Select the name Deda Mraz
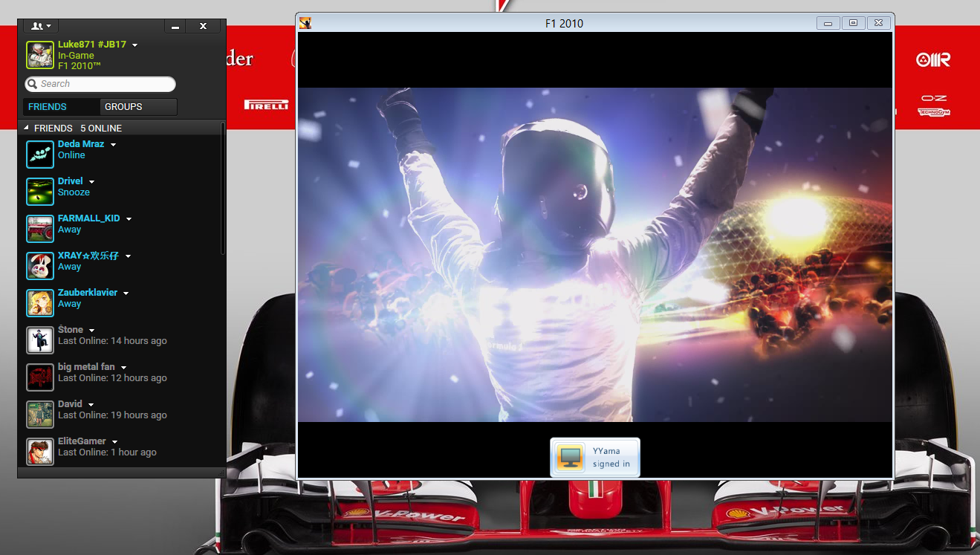 coord(81,144)
